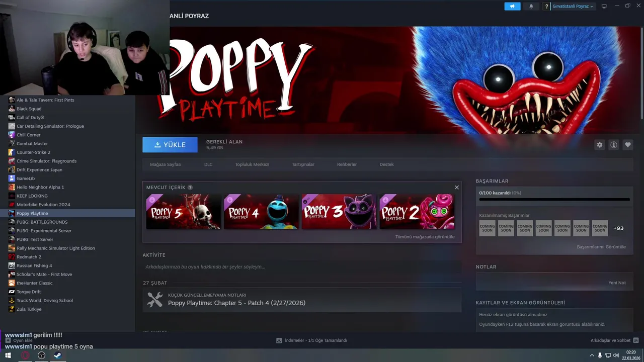
Task: Click the Counter-Strike 2 game icon
Action: [12, 152]
